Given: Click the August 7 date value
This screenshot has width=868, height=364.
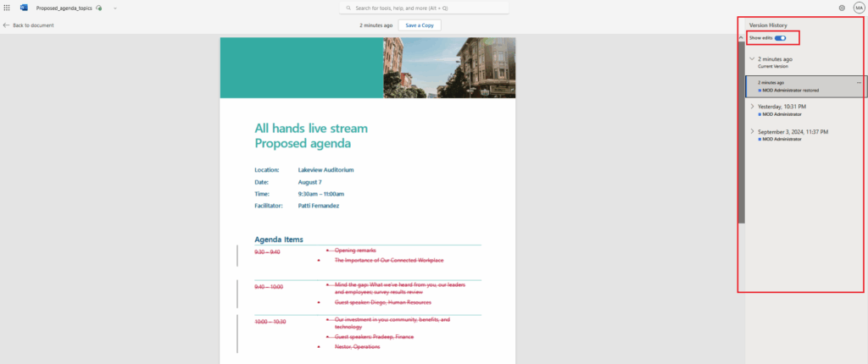Looking at the screenshot, I should 309,182.
